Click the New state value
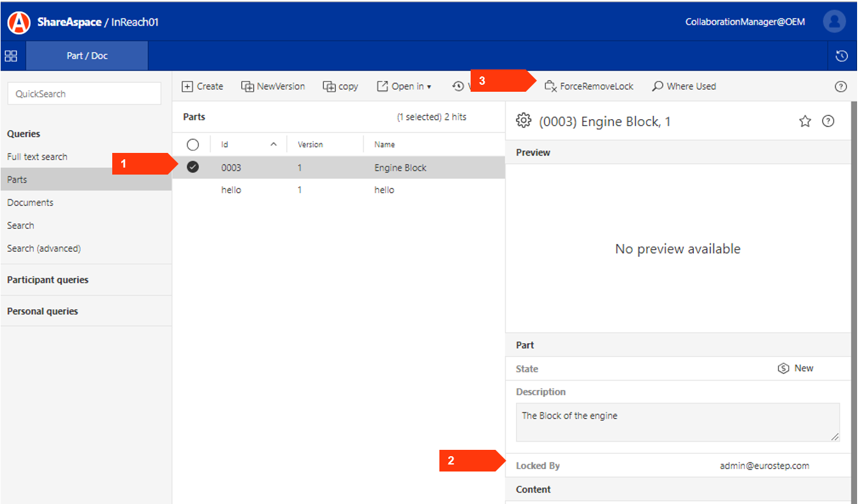 pyautogui.click(x=804, y=368)
